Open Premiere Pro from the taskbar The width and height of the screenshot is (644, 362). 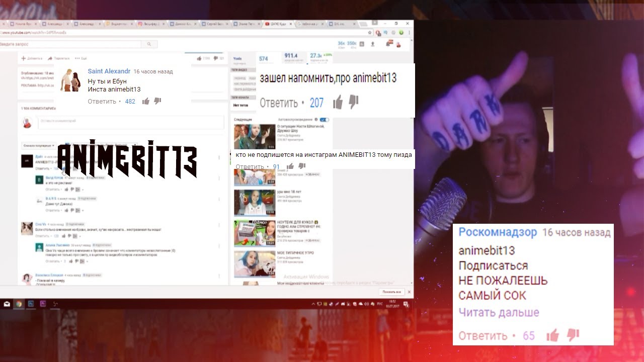coord(43,304)
